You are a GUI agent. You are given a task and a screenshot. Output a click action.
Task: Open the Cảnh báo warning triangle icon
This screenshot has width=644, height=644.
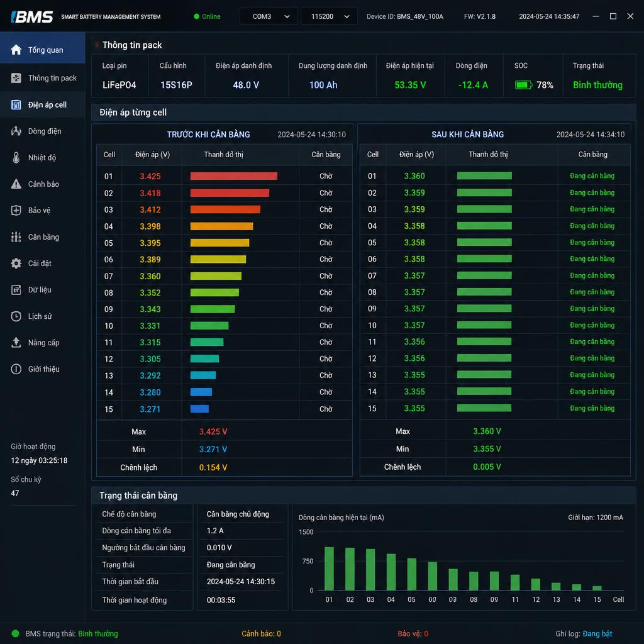[16, 184]
